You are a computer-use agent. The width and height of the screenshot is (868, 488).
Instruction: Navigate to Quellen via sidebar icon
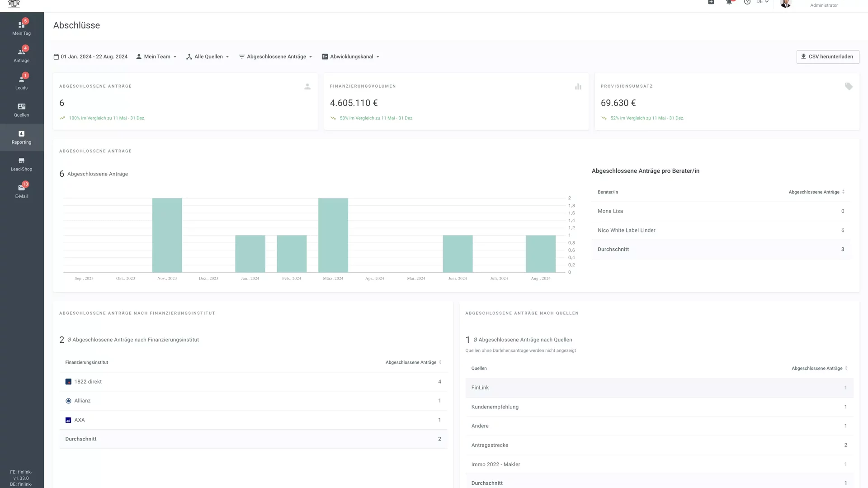pos(21,109)
